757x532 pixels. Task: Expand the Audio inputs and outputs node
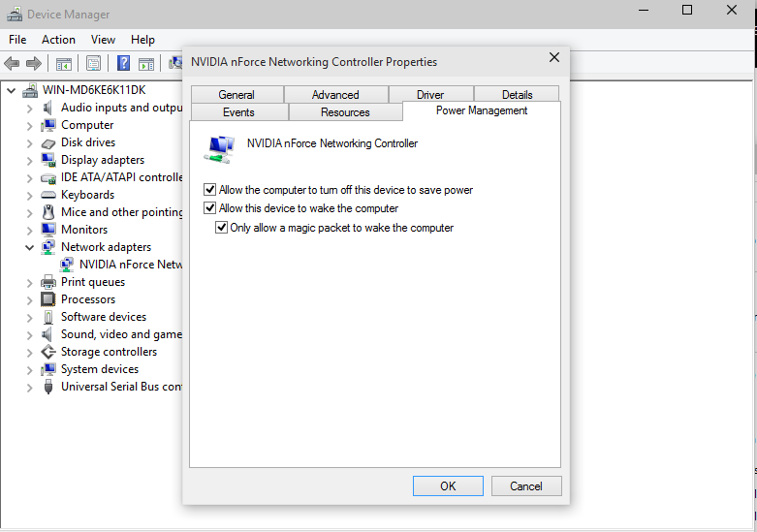30,109
